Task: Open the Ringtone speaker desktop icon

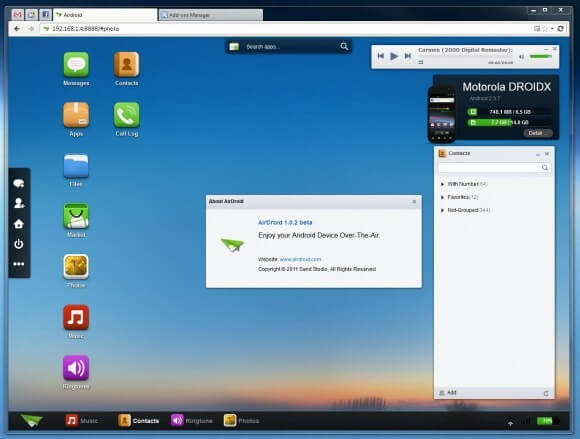Action: (x=76, y=368)
